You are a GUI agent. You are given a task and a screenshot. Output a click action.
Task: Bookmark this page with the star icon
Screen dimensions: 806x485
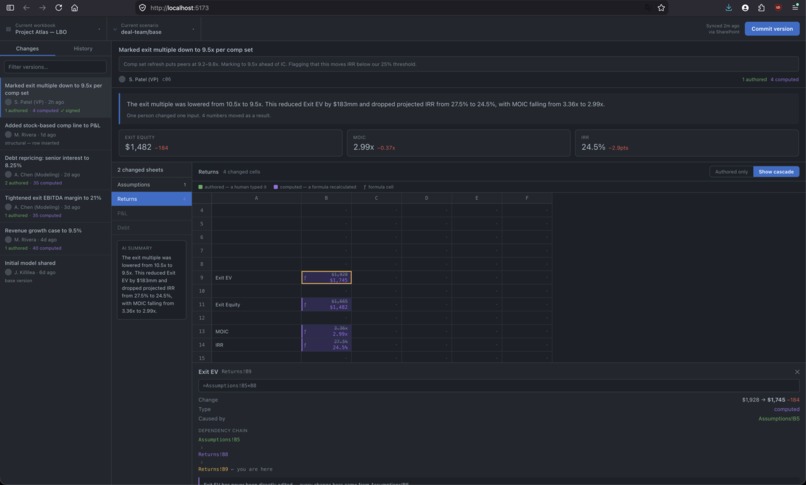pyautogui.click(x=661, y=8)
